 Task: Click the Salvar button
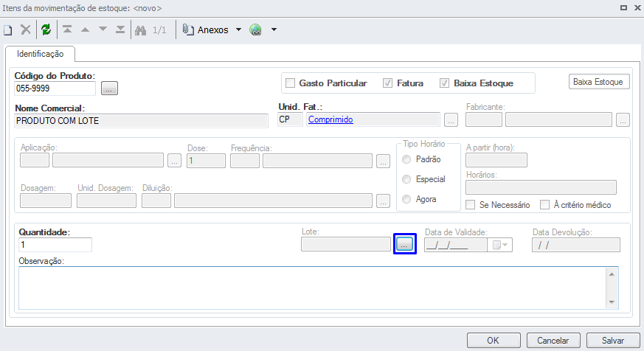click(613, 341)
